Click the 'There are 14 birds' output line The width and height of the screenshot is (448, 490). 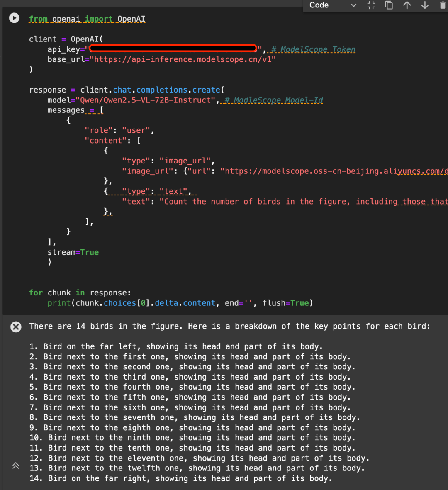[x=230, y=326]
